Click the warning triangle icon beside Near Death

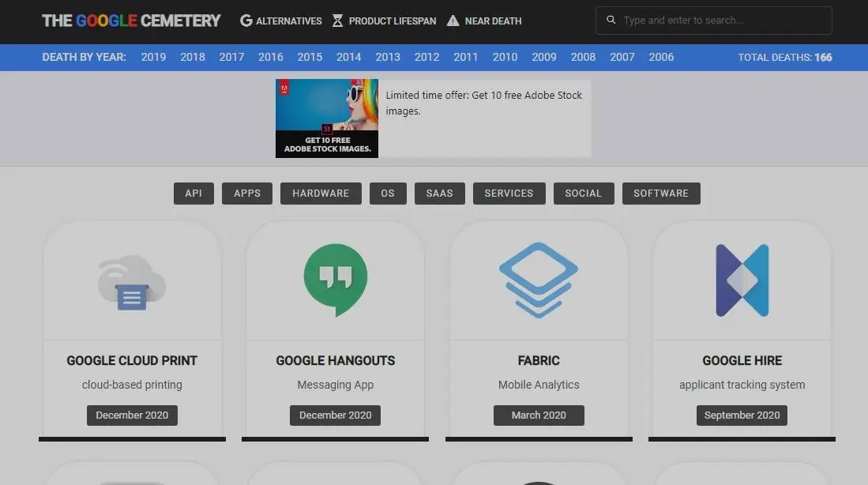click(453, 21)
